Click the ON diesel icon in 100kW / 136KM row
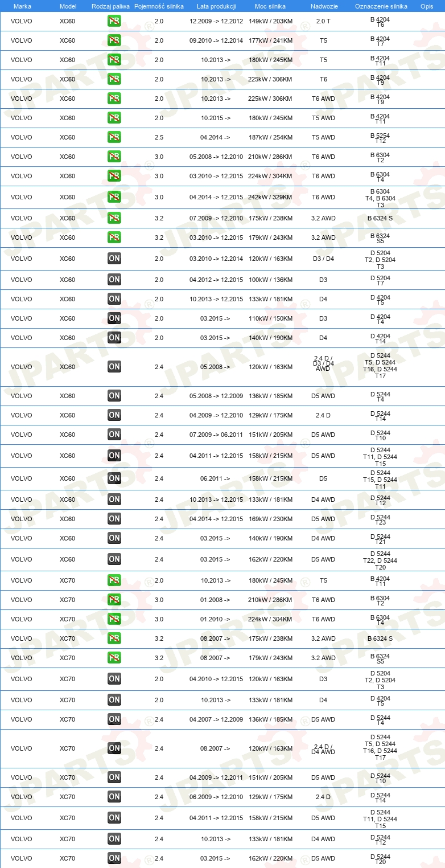445x868 pixels. (114, 280)
